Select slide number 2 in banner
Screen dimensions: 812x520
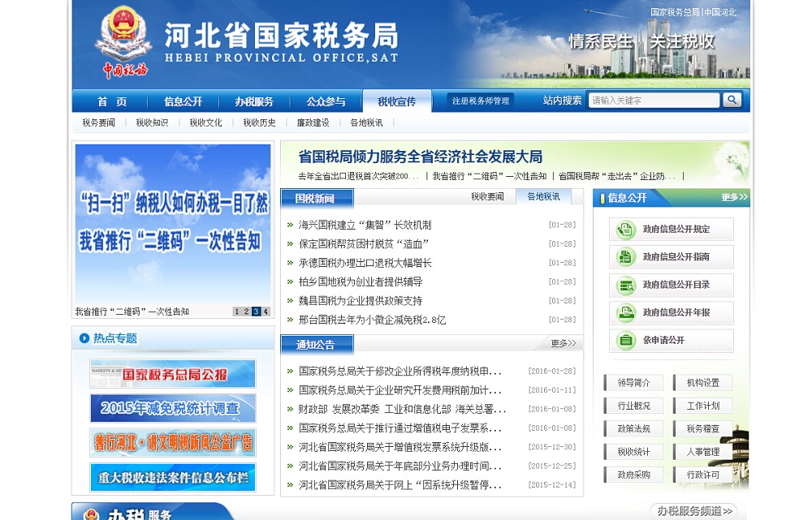(247, 312)
